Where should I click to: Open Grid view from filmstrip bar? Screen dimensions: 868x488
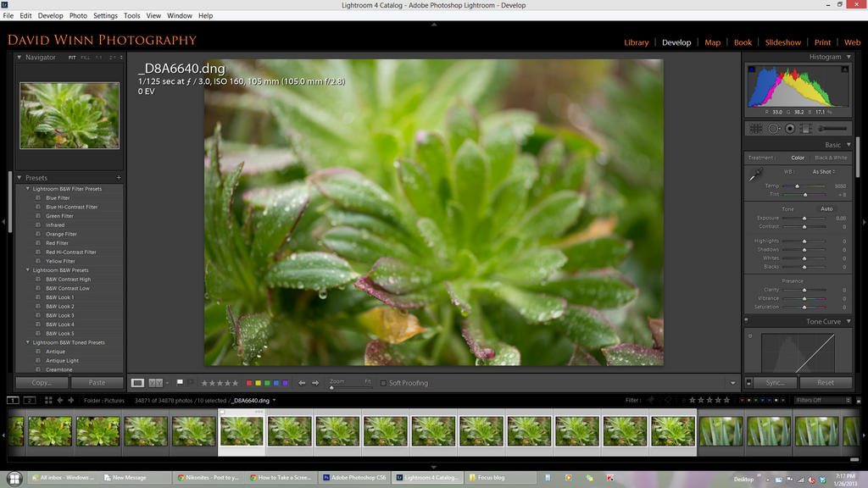[x=47, y=400]
